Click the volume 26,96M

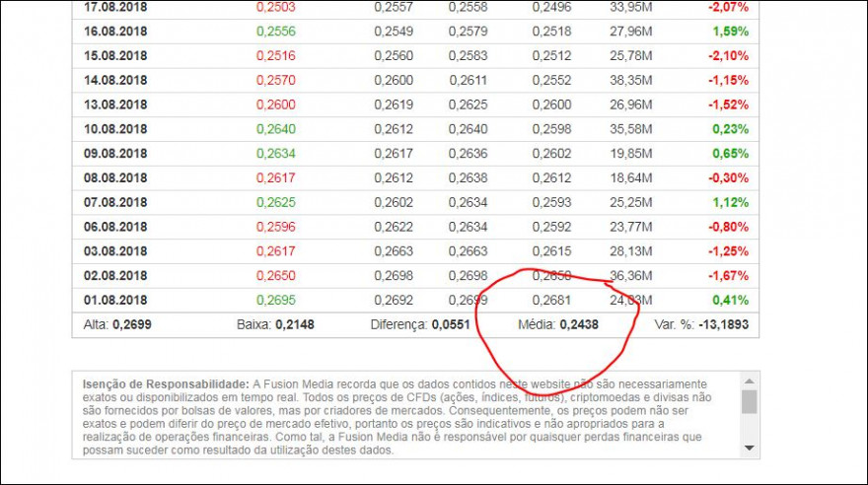coord(631,104)
